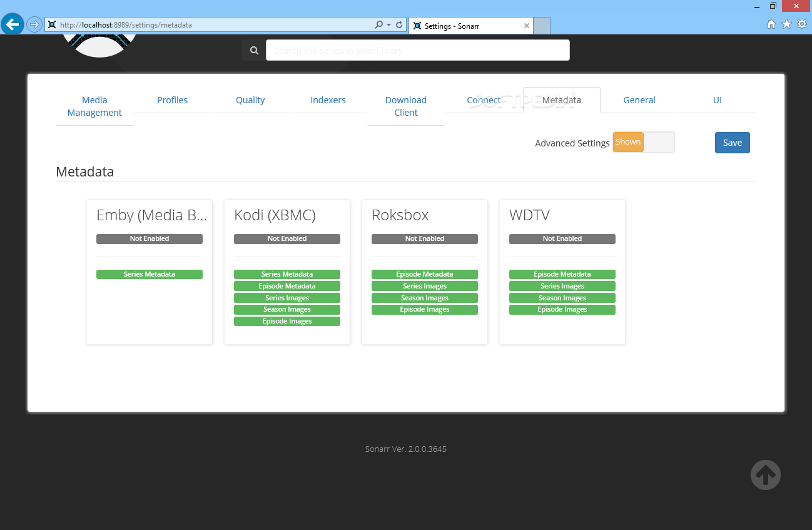Open the Emby (Media Browser) metadata card
This screenshot has height=530, width=812.
click(150, 272)
